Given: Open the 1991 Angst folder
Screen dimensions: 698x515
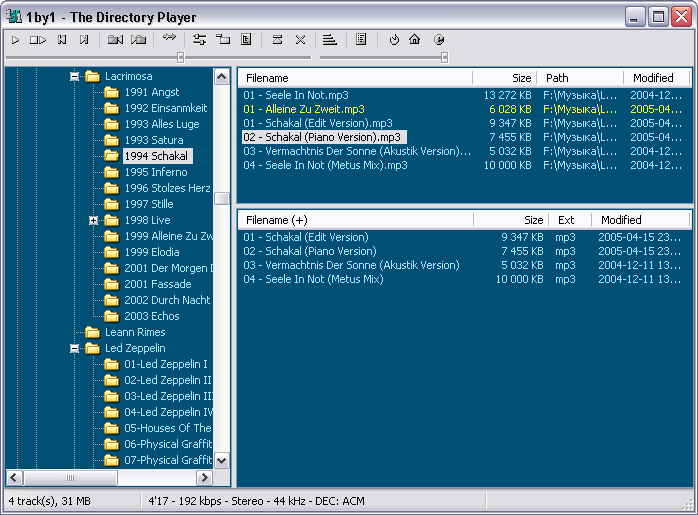Looking at the screenshot, I should (x=152, y=92).
